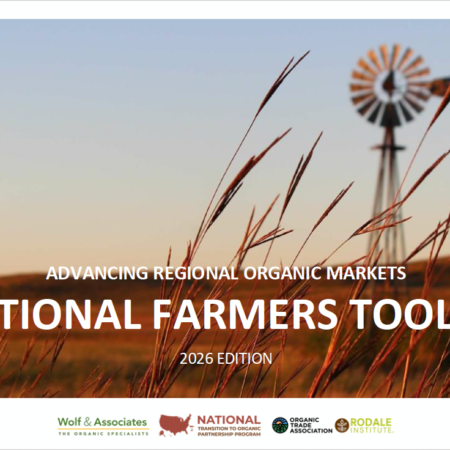Click the brown Rodale Institute circular emblem
The width and height of the screenshot is (450, 450).
tap(342, 426)
